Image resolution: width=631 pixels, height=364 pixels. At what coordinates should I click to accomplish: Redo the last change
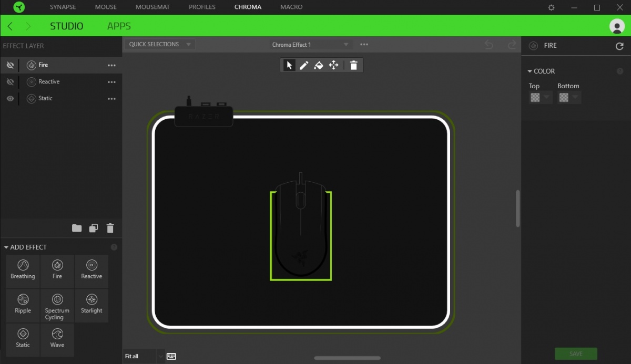pos(512,45)
